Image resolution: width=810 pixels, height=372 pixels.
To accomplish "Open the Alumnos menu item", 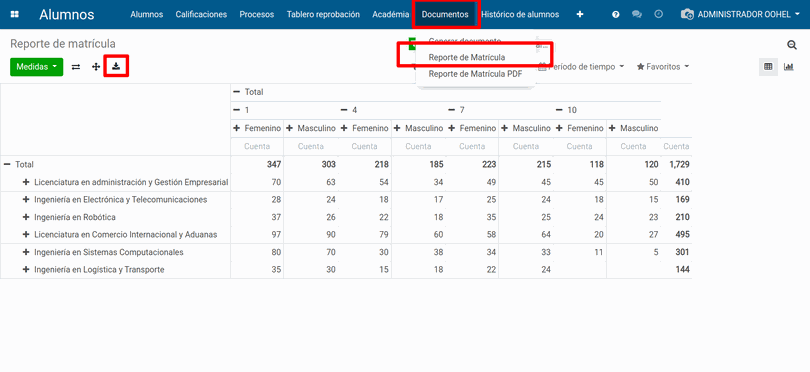I will tap(147, 14).
